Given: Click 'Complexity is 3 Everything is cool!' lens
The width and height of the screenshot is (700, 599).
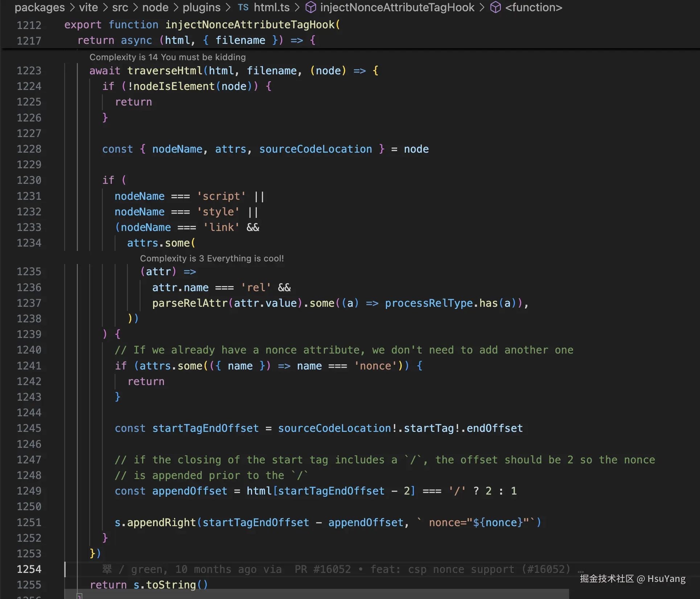Looking at the screenshot, I should (212, 259).
